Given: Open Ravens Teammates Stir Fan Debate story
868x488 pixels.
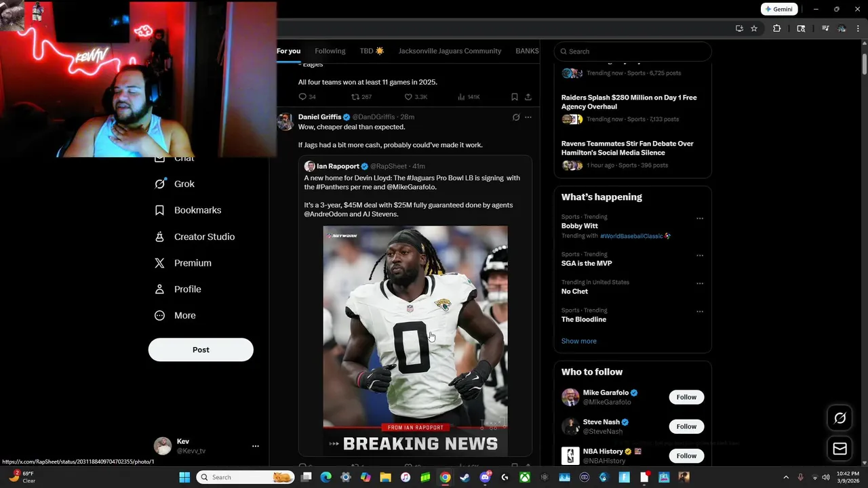Looking at the screenshot, I should (x=627, y=148).
